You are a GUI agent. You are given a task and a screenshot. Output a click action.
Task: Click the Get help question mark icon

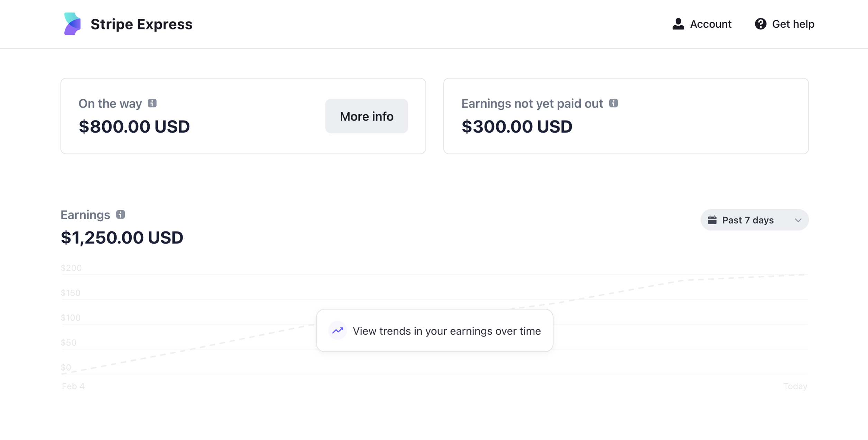(x=760, y=24)
